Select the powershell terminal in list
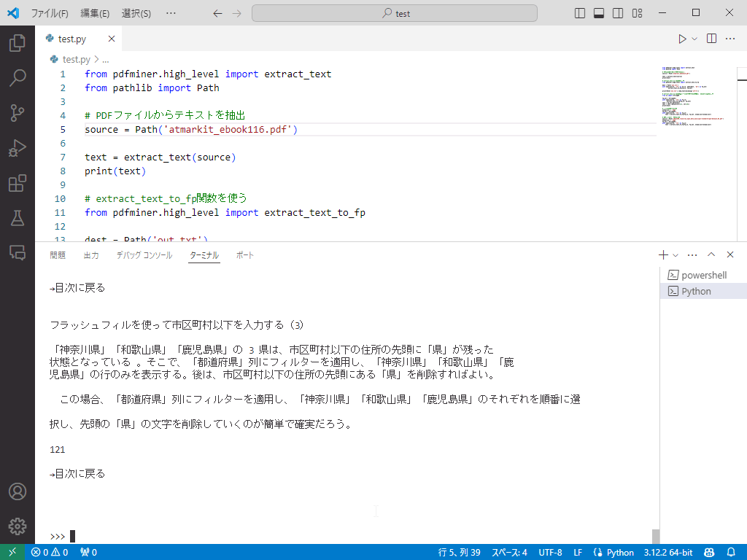 703,275
